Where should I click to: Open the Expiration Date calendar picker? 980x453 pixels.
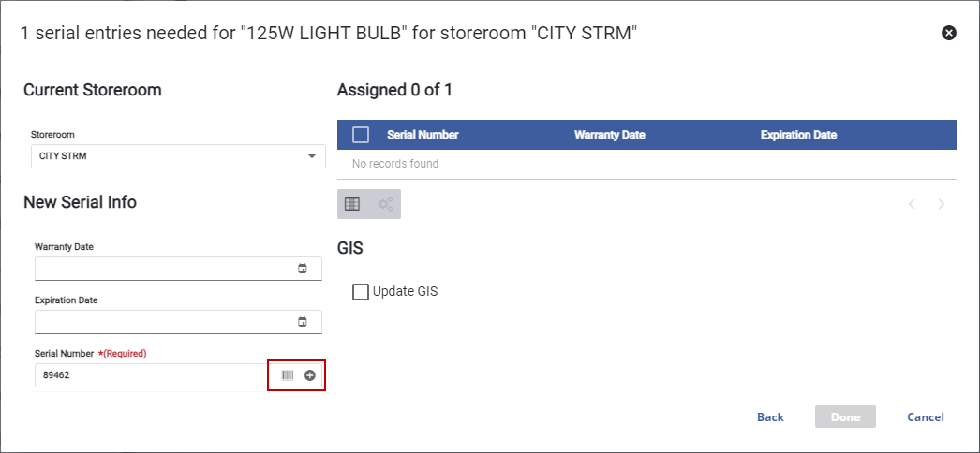[x=303, y=322]
